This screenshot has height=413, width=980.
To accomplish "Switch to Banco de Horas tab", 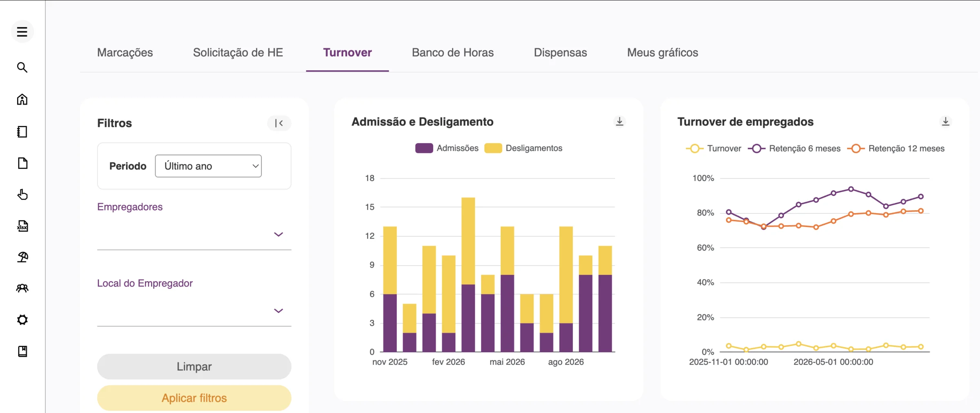I will 453,53.
